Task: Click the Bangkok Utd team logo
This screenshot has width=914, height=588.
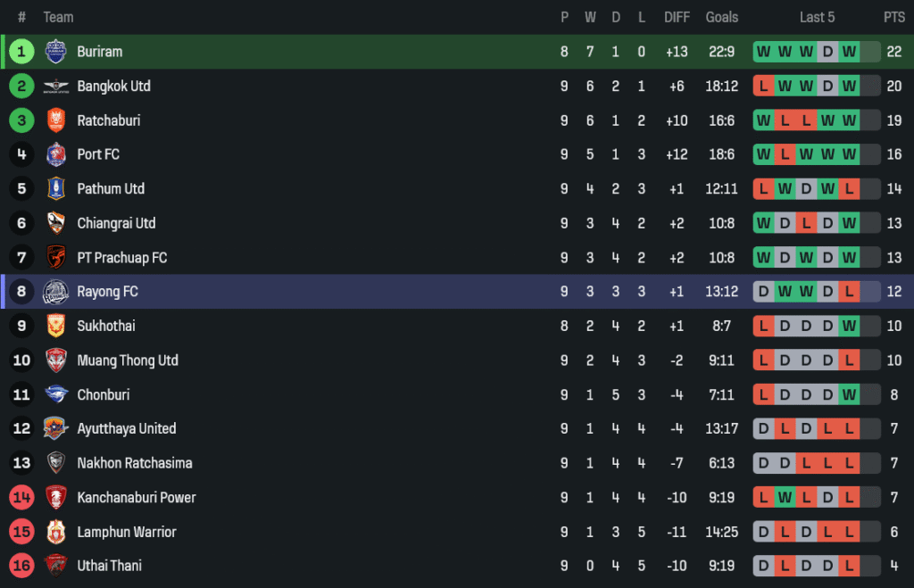Action: tap(55, 87)
